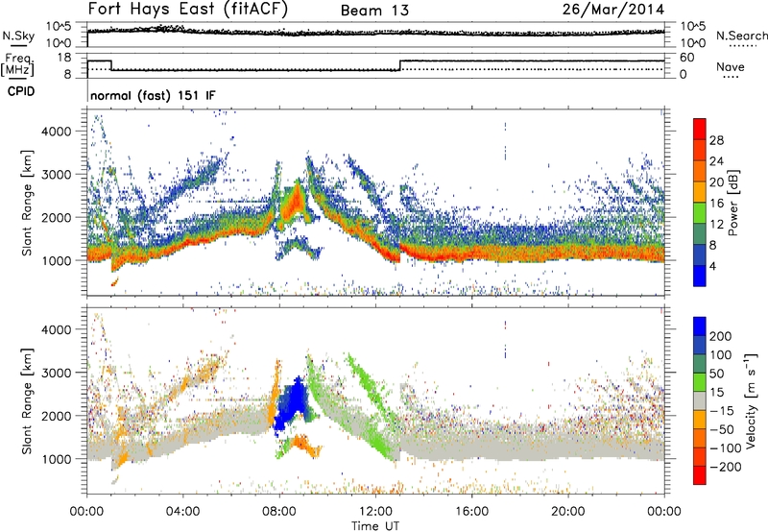Click the blue velocity blob near 08:30

point(292,402)
